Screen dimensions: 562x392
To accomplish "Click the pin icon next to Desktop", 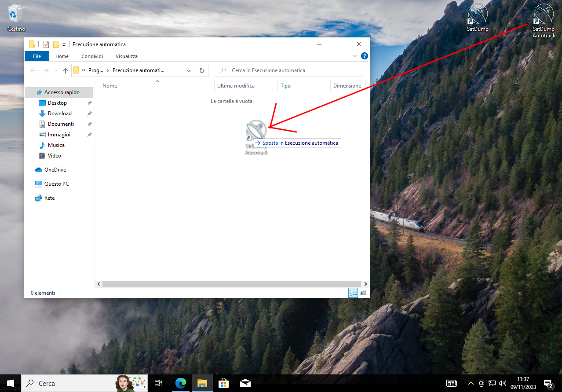I will [89, 103].
